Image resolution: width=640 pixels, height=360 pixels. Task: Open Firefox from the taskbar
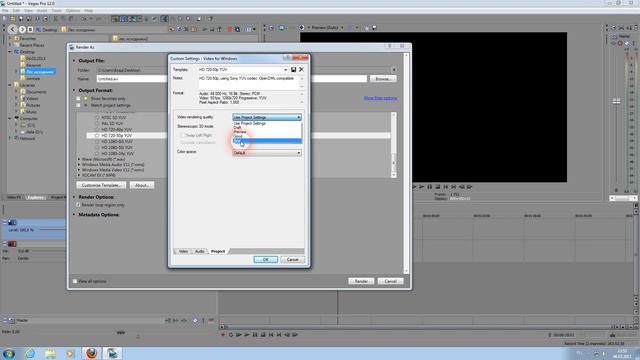click(x=91, y=353)
